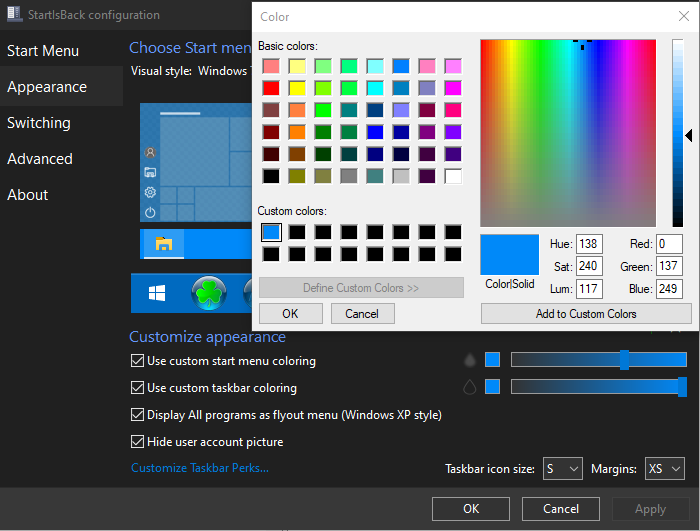700x531 pixels.
Task: Switch to the Switching section
Action: (x=39, y=123)
